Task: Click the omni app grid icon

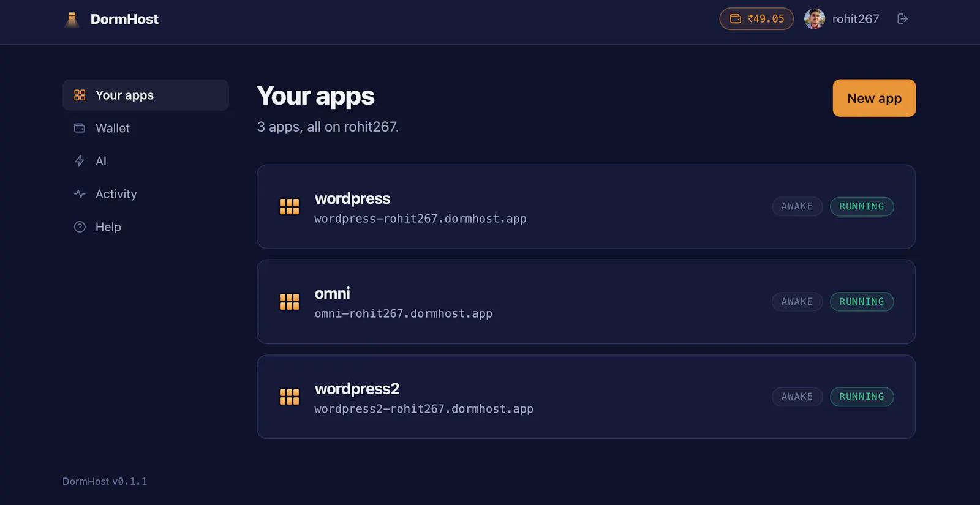Action: [x=289, y=302]
